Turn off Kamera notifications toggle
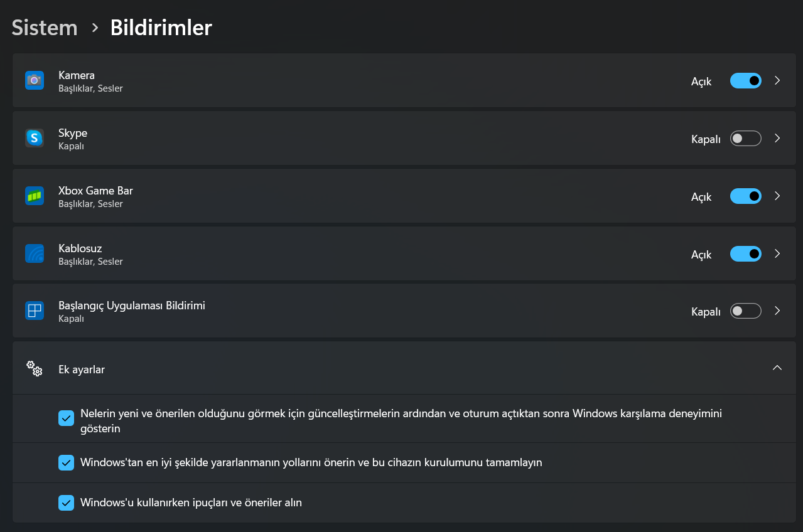 745,80
